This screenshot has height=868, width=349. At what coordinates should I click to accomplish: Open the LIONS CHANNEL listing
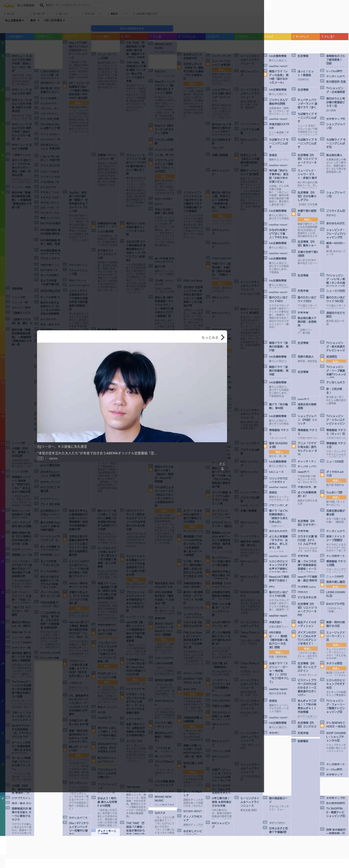pos(335,594)
